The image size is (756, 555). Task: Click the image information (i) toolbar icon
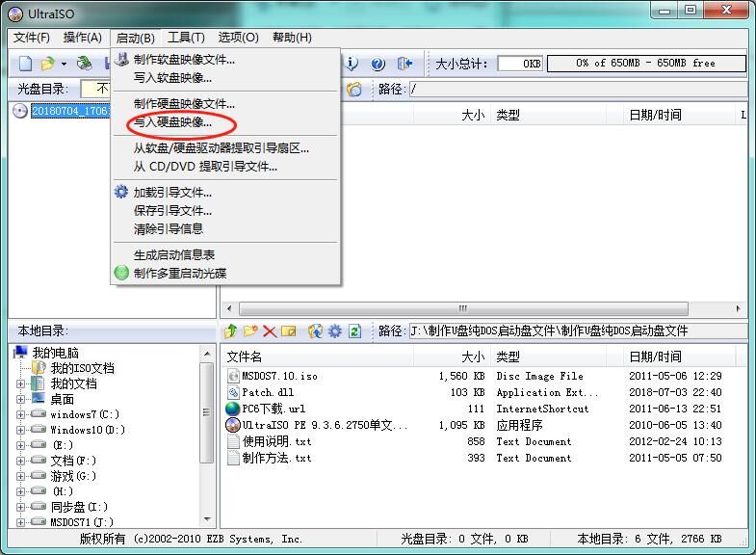point(352,64)
